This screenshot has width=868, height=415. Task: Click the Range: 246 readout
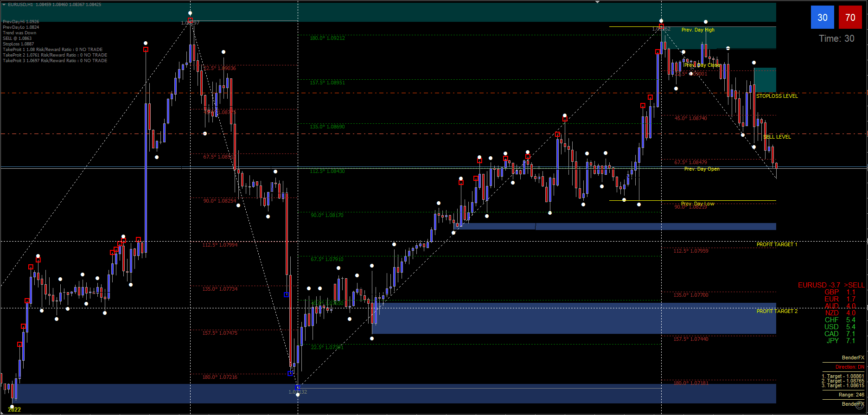click(851, 395)
